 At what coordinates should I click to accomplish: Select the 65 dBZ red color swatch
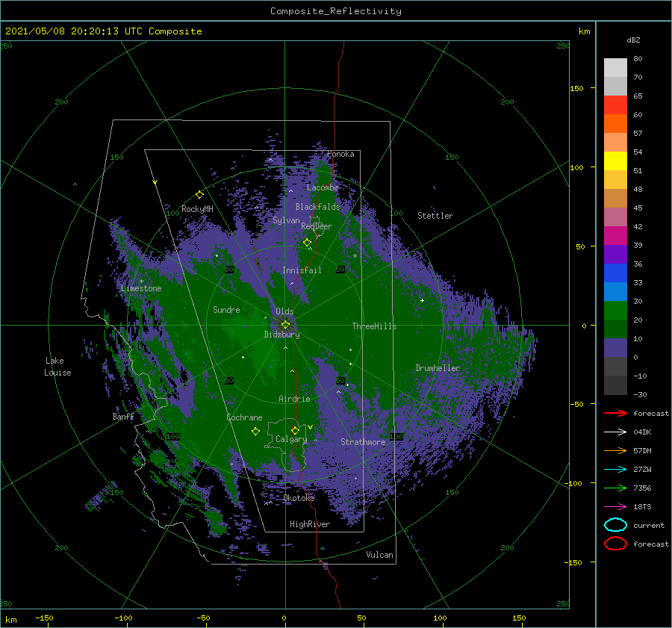pos(615,105)
